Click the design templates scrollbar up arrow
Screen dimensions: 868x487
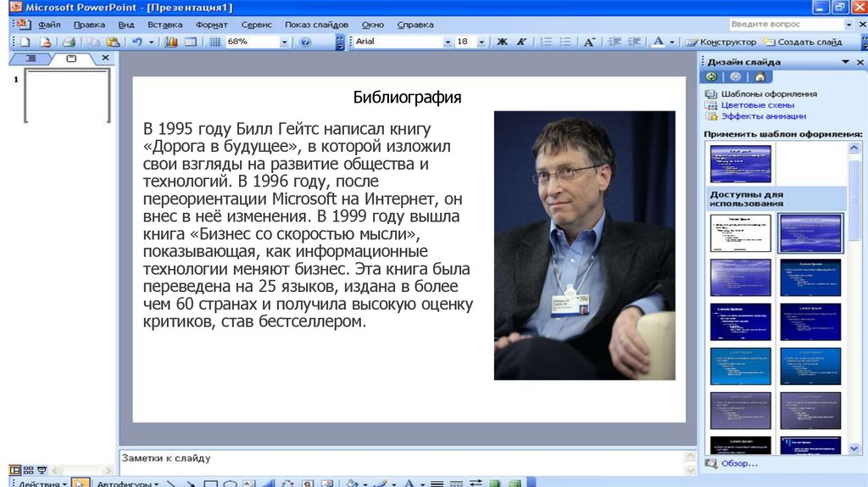[853, 148]
